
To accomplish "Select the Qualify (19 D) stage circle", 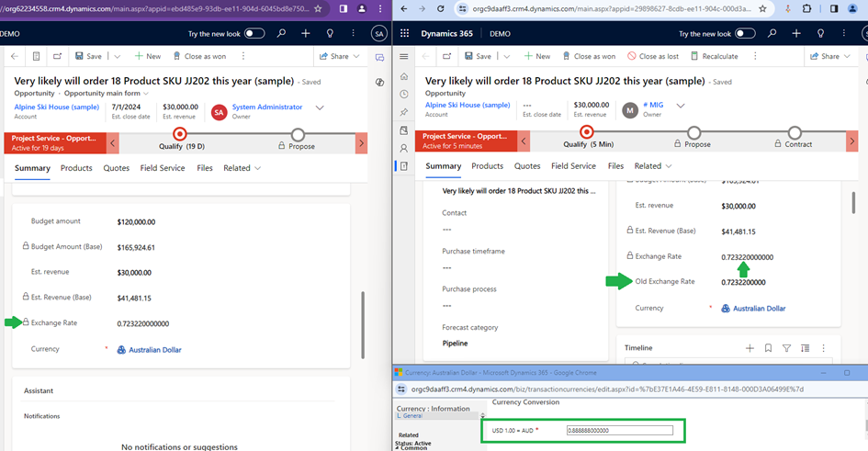I will click(180, 134).
